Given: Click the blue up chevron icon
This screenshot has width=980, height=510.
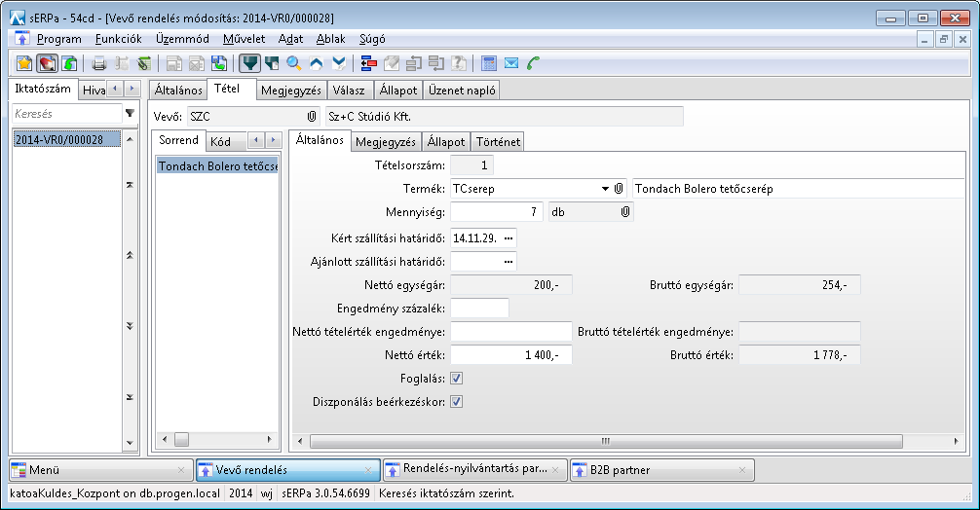Looking at the screenshot, I should pyautogui.click(x=317, y=63).
